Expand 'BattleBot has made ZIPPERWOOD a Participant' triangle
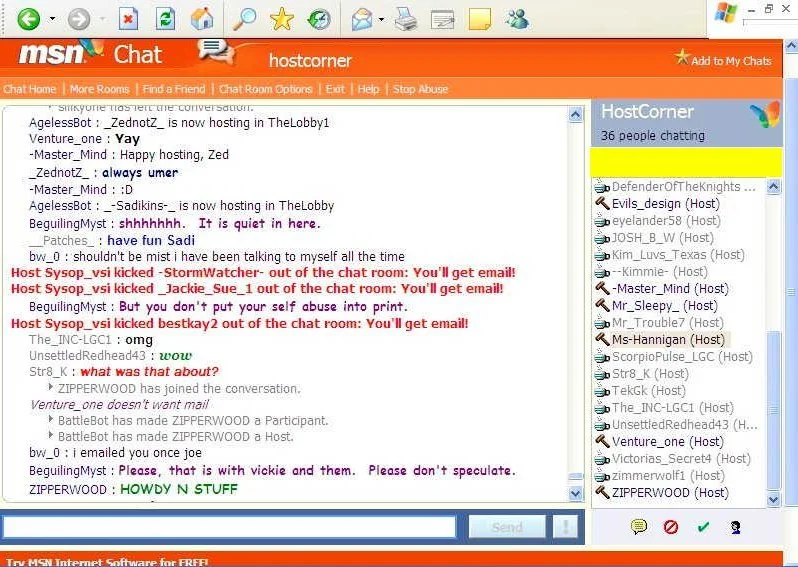 pos(50,419)
